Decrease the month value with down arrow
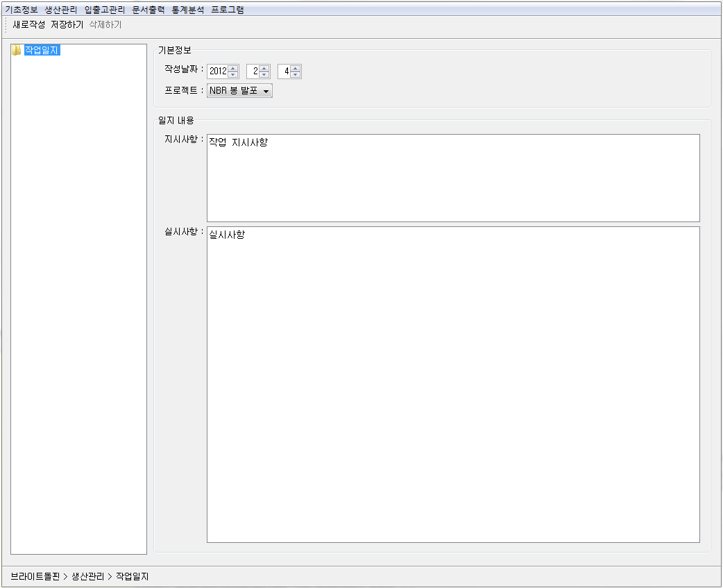This screenshot has width=723, height=588. click(264, 75)
